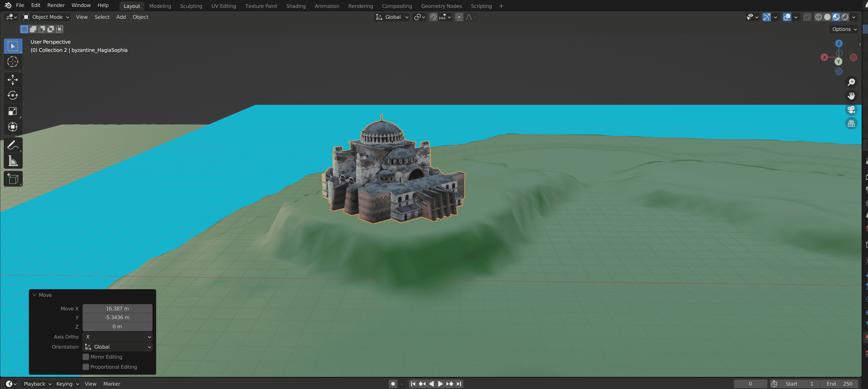Jump to the first frame
The image size is (868, 389).
click(413, 384)
